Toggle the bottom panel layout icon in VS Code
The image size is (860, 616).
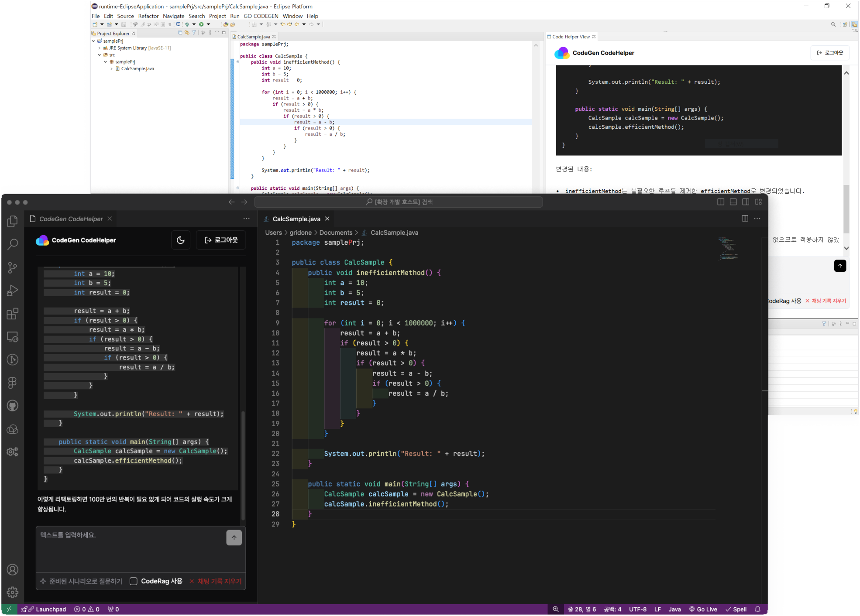(733, 202)
